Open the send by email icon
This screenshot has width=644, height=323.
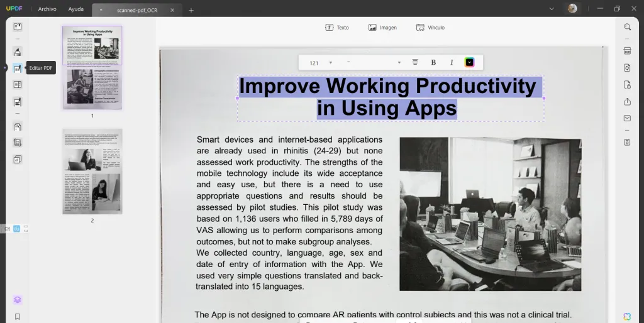pyautogui.click(x=627, y=118)
